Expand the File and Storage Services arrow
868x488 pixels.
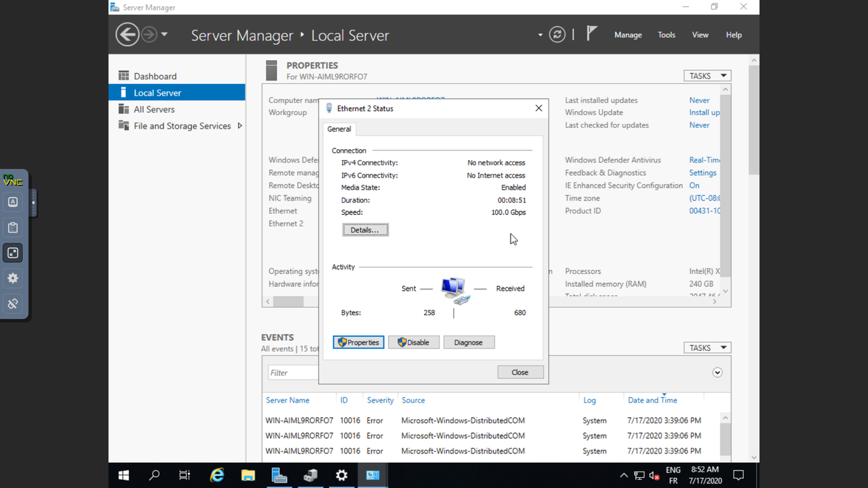point(239,126)
